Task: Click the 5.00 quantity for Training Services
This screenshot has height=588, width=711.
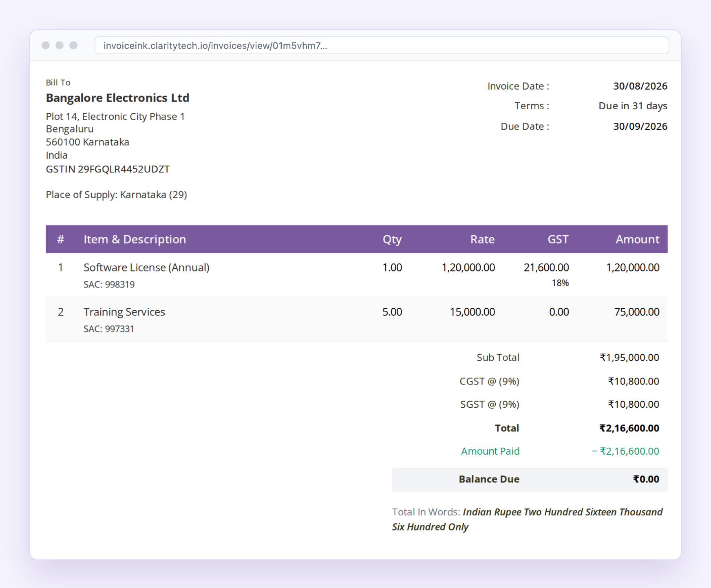Action: coord(392,312)
